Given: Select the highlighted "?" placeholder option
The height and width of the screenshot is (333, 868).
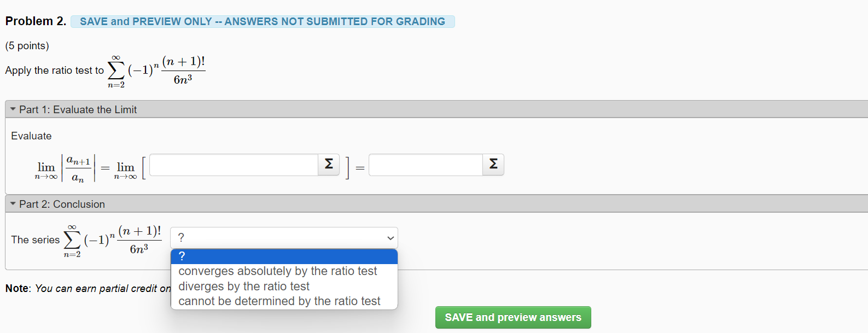Looking at the screenshot, I should (x=182, y=256).
